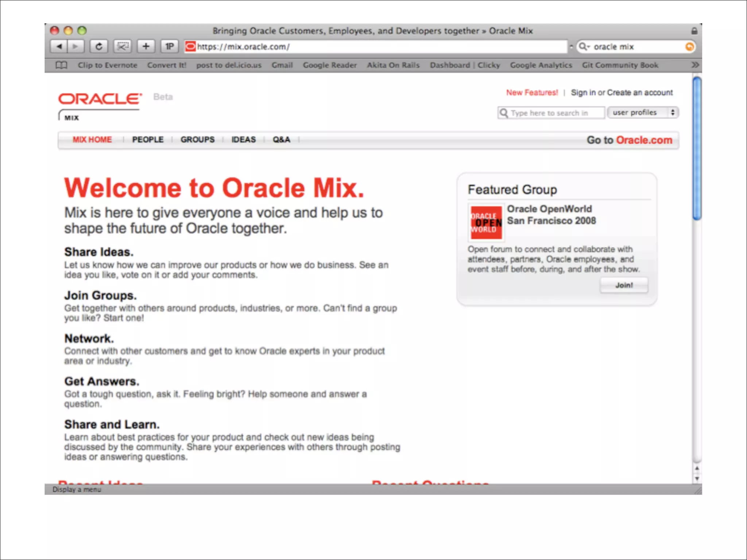Click the 'Share Ideas.' heading

[99, 252]
